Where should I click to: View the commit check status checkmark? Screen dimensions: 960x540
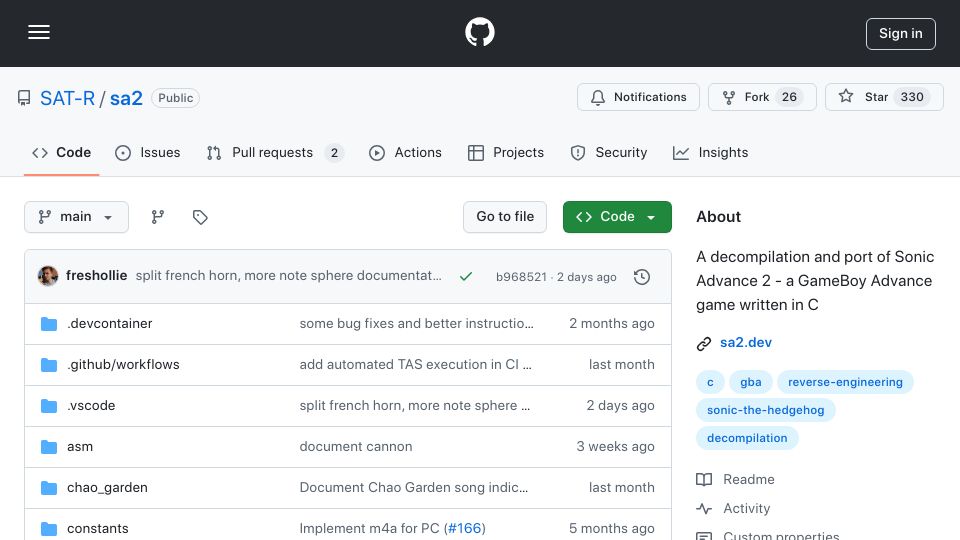(x=466, y=277)
